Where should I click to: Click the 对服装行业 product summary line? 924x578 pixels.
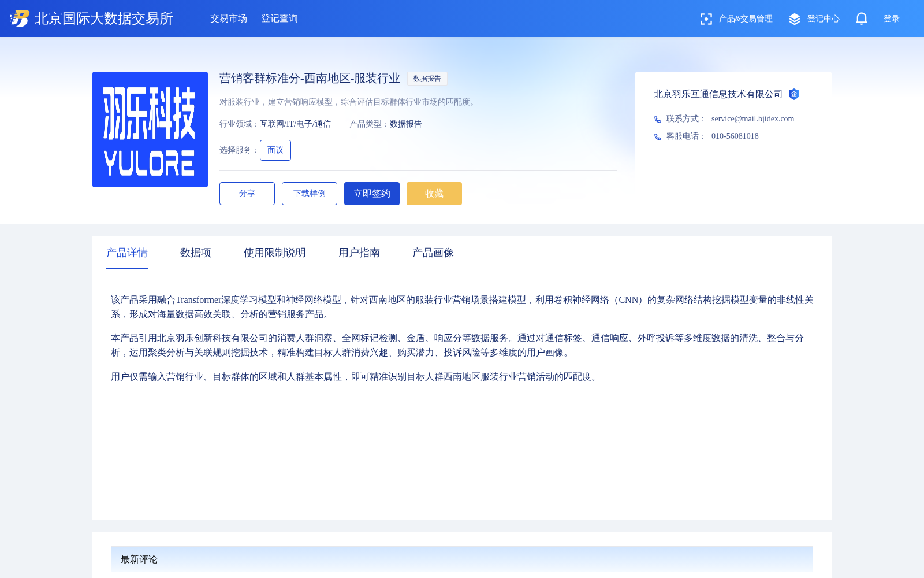coord(349,102)
